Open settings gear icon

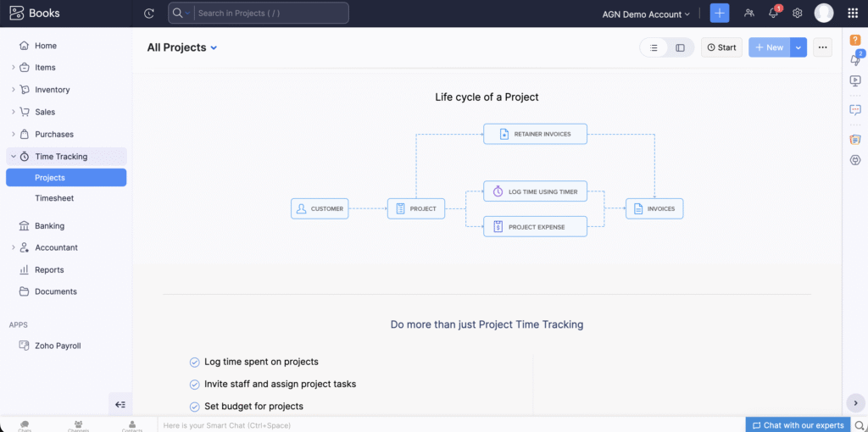[x=797, y=14]
